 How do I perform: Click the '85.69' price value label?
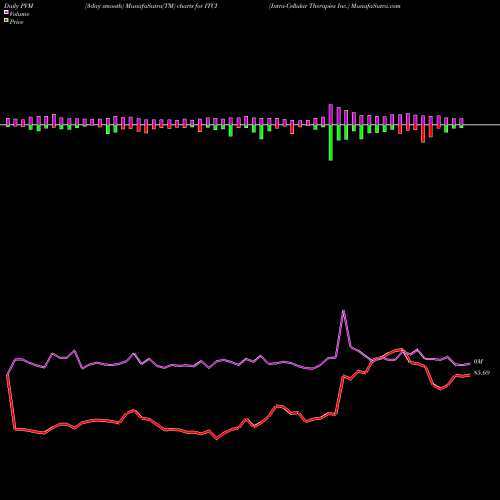coord(482,373)
